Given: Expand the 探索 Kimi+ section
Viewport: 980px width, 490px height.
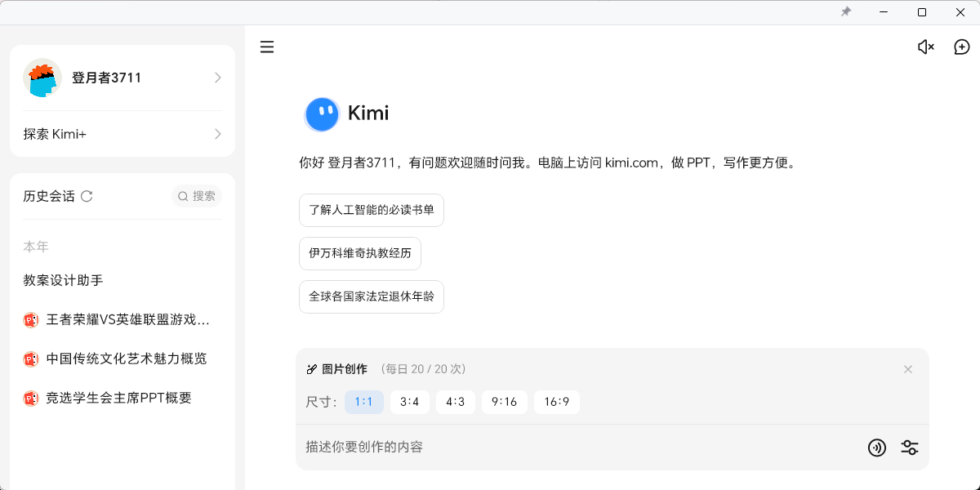Looking at the screenshot, I should 121,134.
